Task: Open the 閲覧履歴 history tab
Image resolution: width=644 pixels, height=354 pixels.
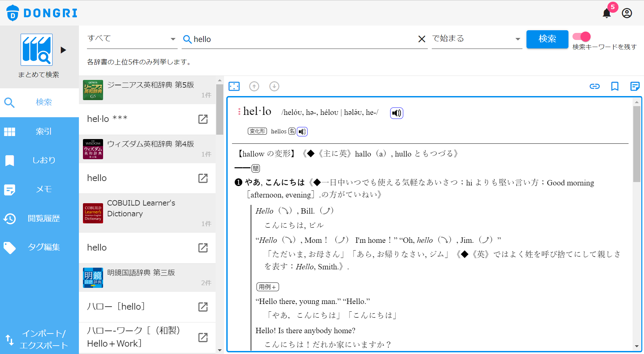Action: [39, 218]
